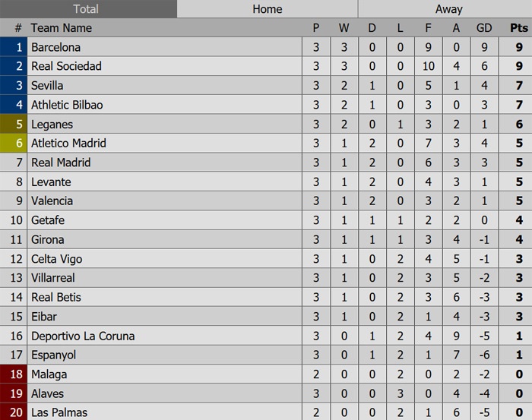Click the Malaga team name
This screenshot has height=420, width=532.
pos(49,374)
